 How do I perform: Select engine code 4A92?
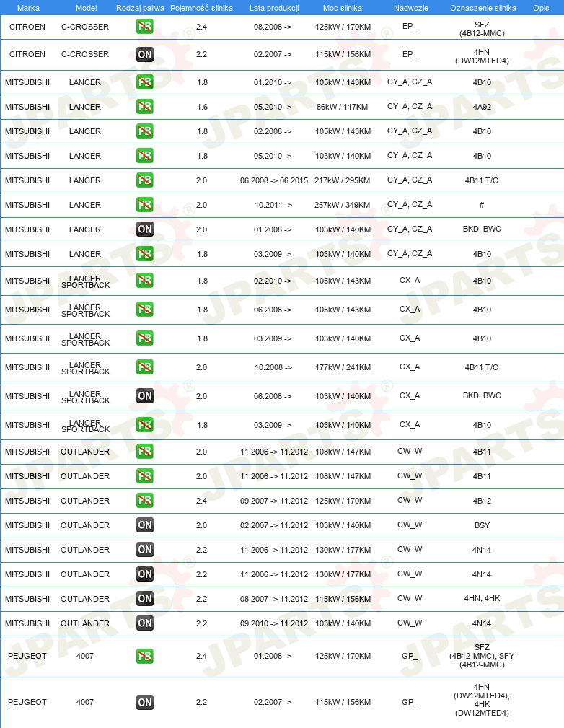click(x=482, y=107)
